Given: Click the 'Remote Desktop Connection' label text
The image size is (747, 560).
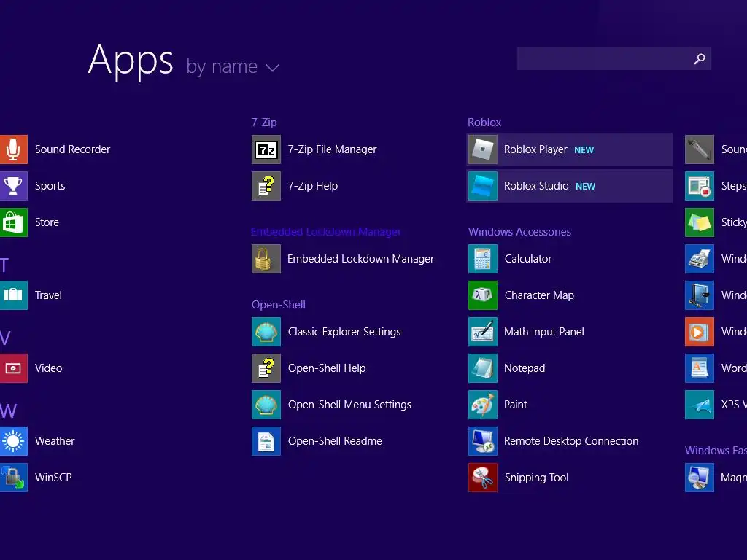Looking at the screenshot, I should click(x=571, y=441).
